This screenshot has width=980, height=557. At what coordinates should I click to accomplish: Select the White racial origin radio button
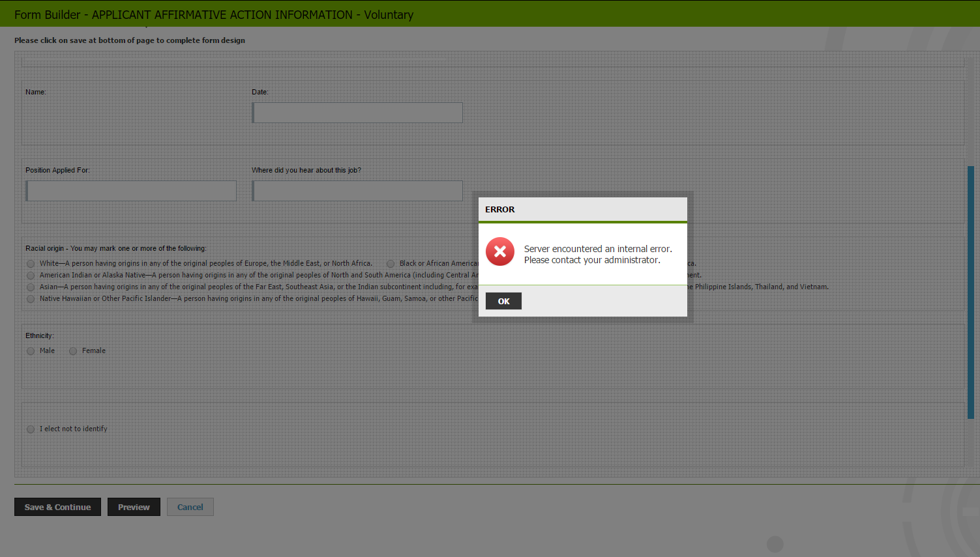pos(31,264)
